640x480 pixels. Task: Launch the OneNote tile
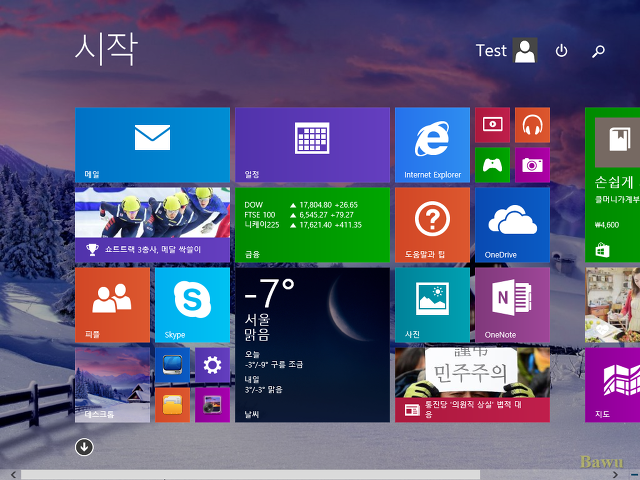point(512,305)
